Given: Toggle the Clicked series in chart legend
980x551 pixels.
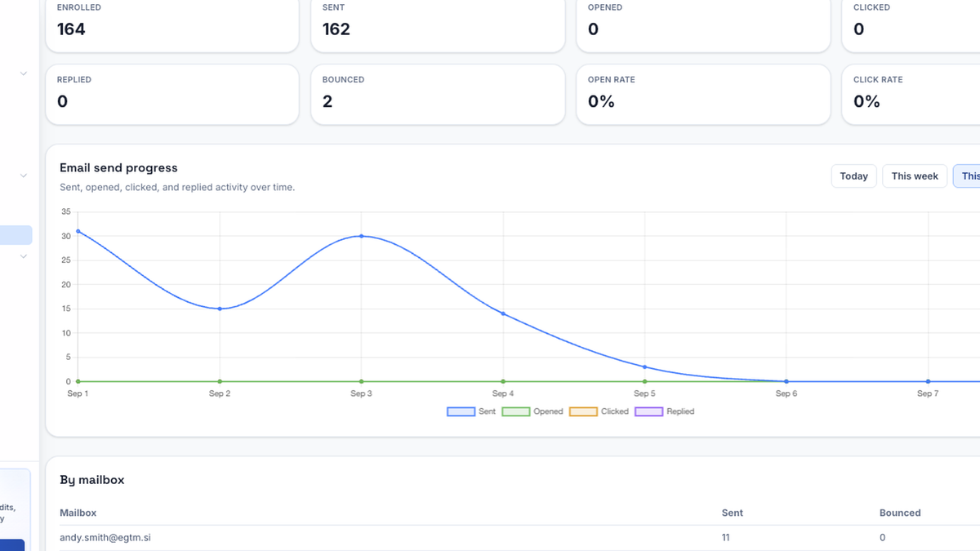Looking at the screenshot, I should point(599,411).
